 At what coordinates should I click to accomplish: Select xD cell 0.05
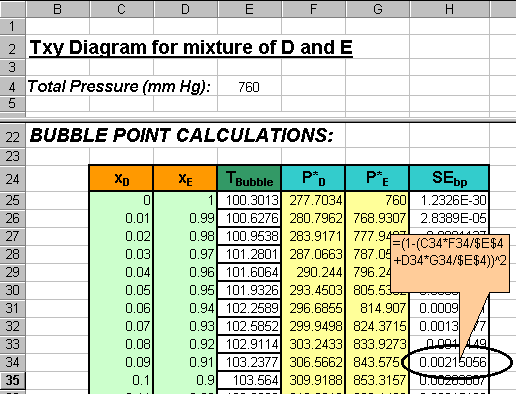coord(121,290)
